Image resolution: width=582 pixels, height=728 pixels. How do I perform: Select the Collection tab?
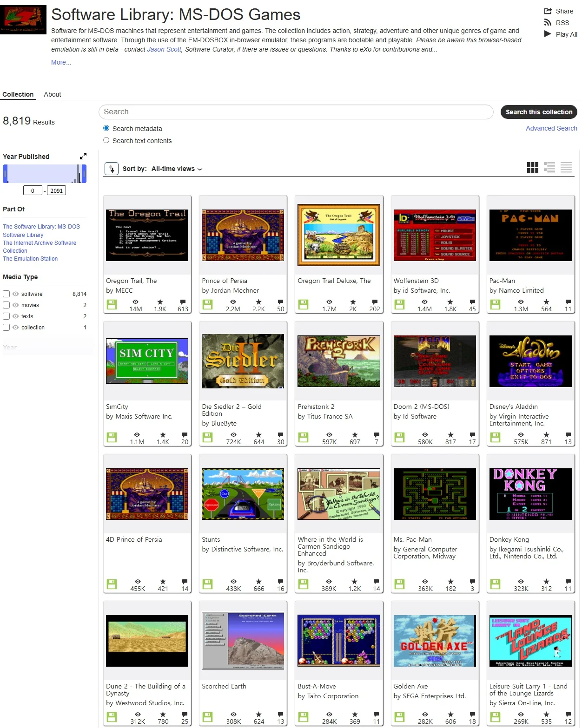pos(18,94)
